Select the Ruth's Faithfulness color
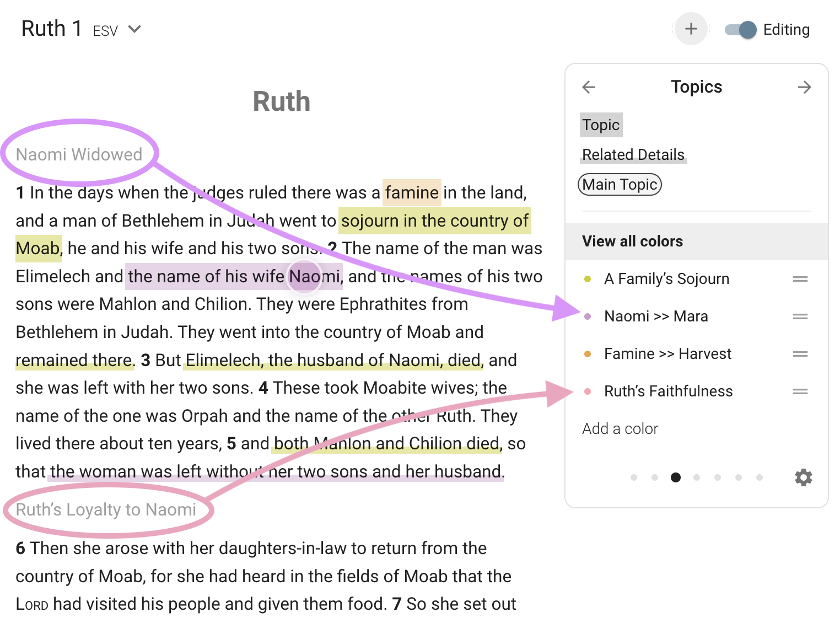Viewport: 840px width, 623px height. (668, 391)
